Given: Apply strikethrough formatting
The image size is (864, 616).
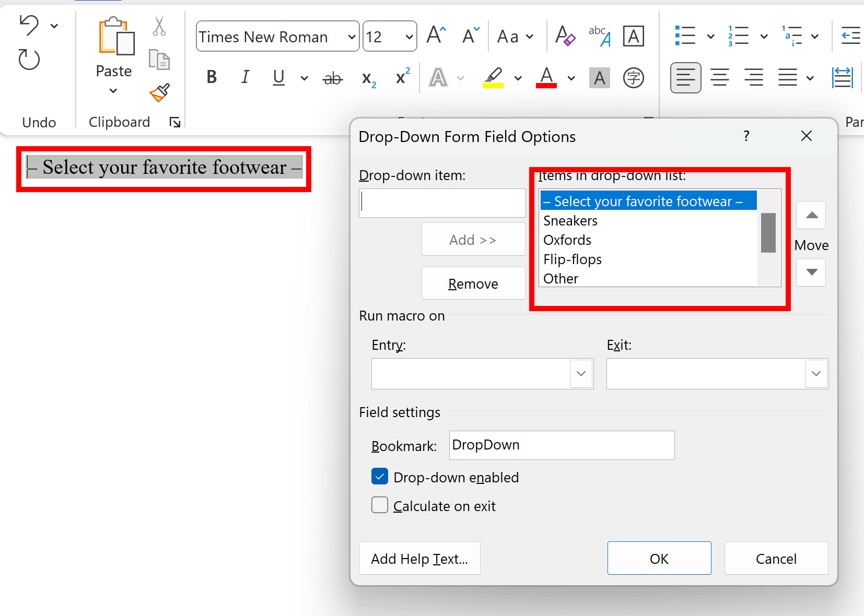Looking at the screenshot, I should [x=333, y=77].
